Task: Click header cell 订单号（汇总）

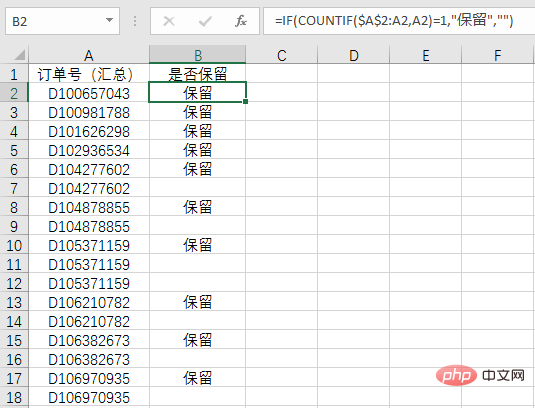Action: (89, 73)
